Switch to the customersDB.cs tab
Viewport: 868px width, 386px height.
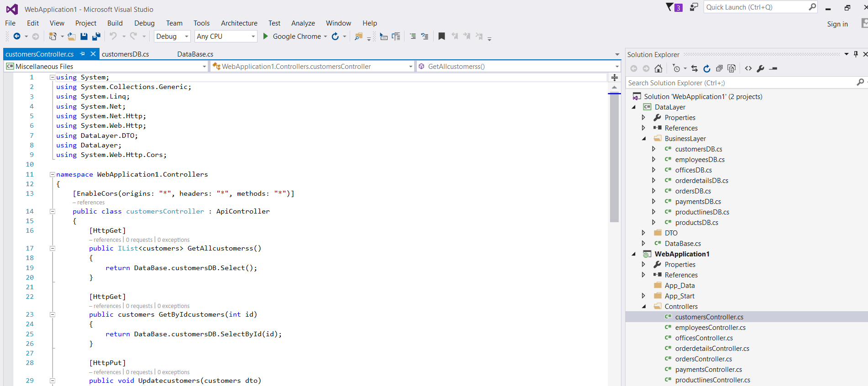point(125,54)
